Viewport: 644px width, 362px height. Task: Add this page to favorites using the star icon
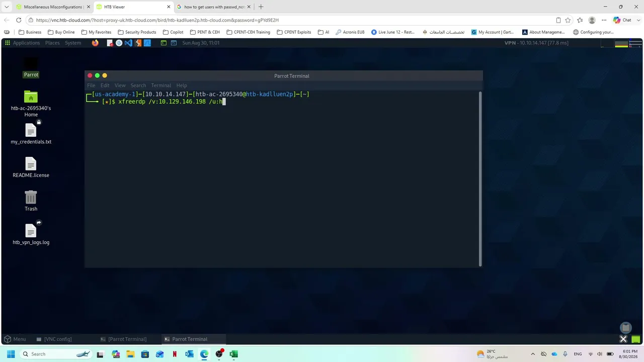point(568,20)
